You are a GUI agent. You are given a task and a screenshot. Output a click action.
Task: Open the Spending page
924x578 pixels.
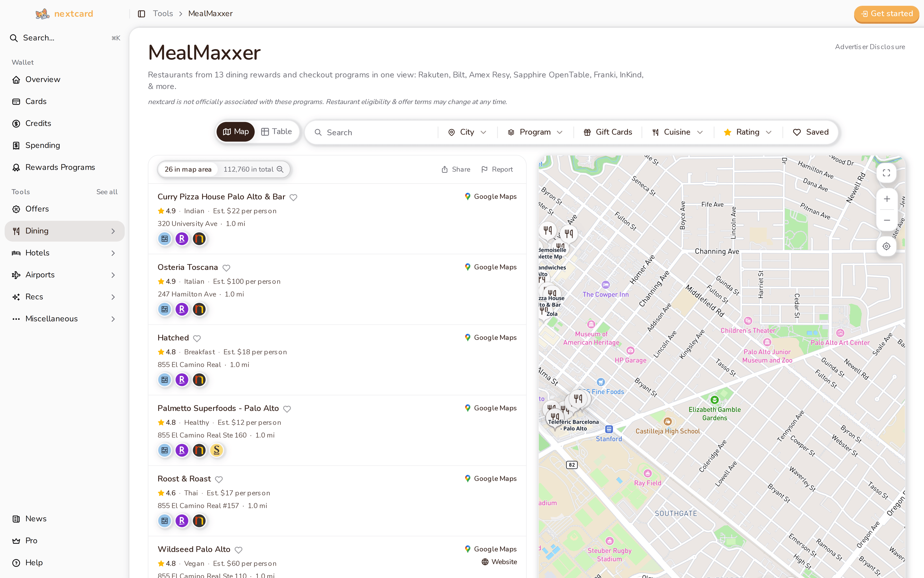click(64, 146)
